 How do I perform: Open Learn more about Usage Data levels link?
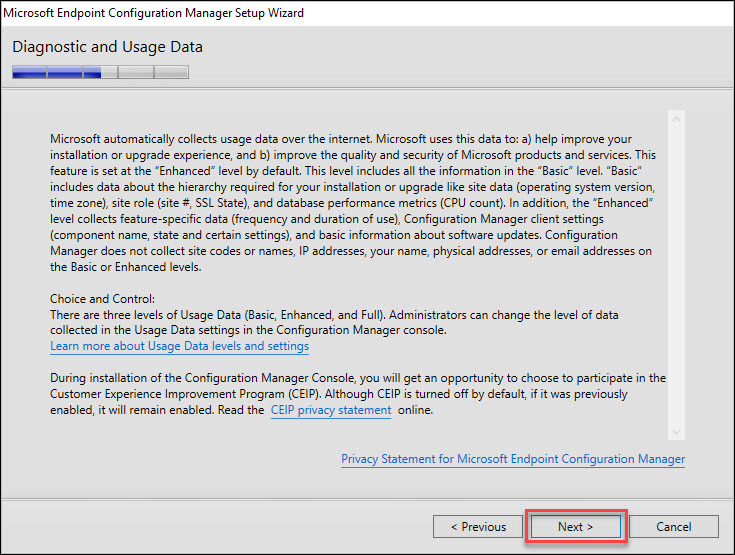180,346
